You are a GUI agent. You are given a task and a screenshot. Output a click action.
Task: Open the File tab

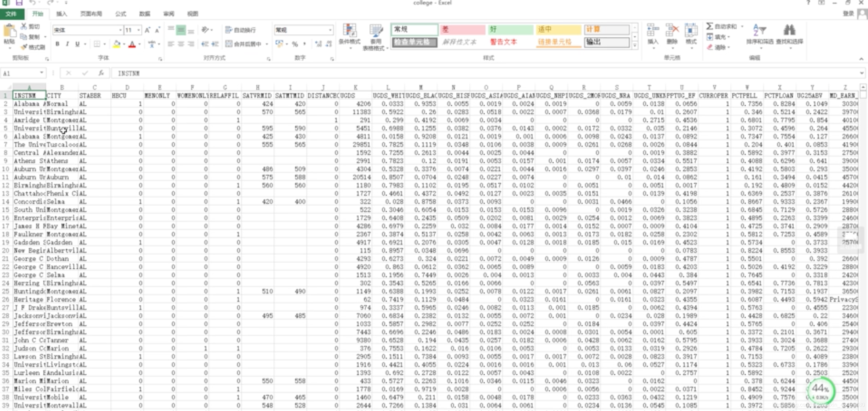click(x=12, y=14)
